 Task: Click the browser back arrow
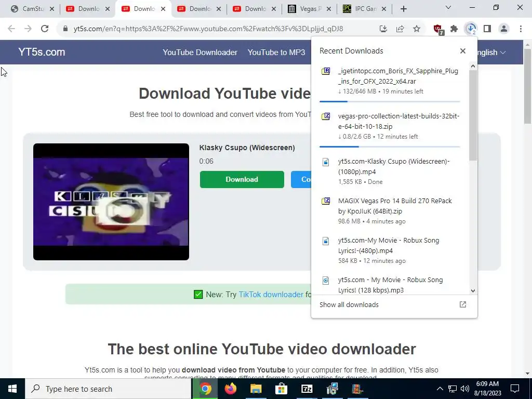point(11,29)
